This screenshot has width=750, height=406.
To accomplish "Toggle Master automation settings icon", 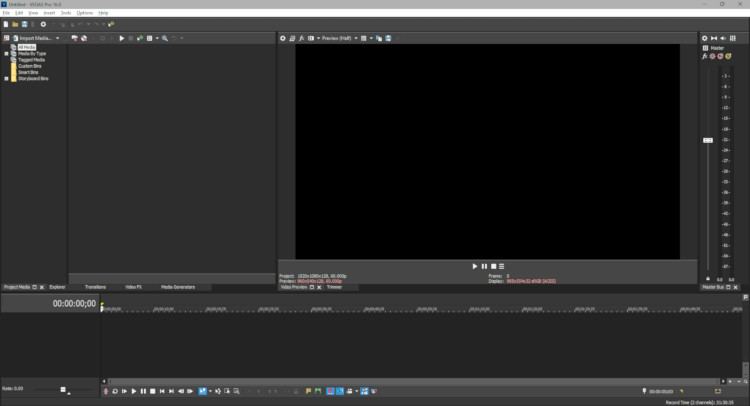I will (713, 56).
